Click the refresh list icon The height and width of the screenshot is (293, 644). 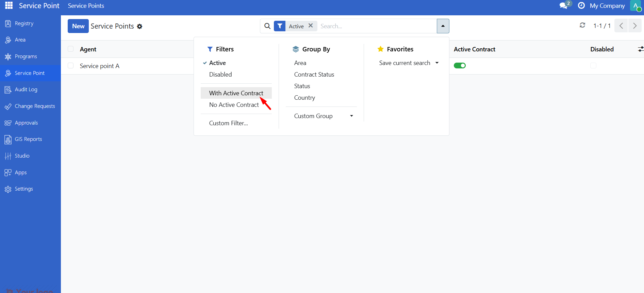coord(582,26)
